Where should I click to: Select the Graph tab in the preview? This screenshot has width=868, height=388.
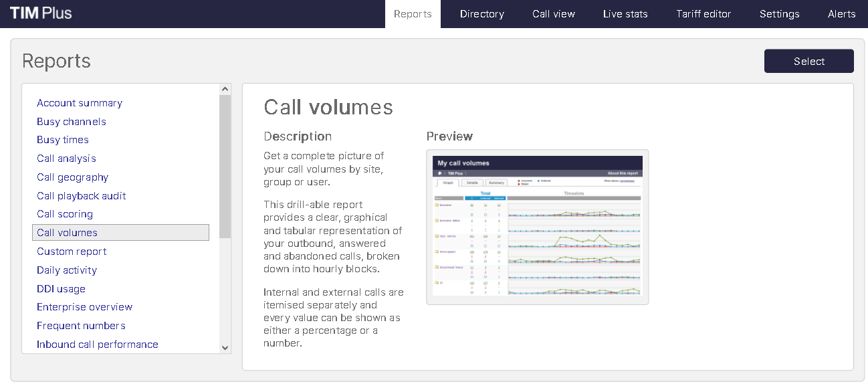point(449,183)
